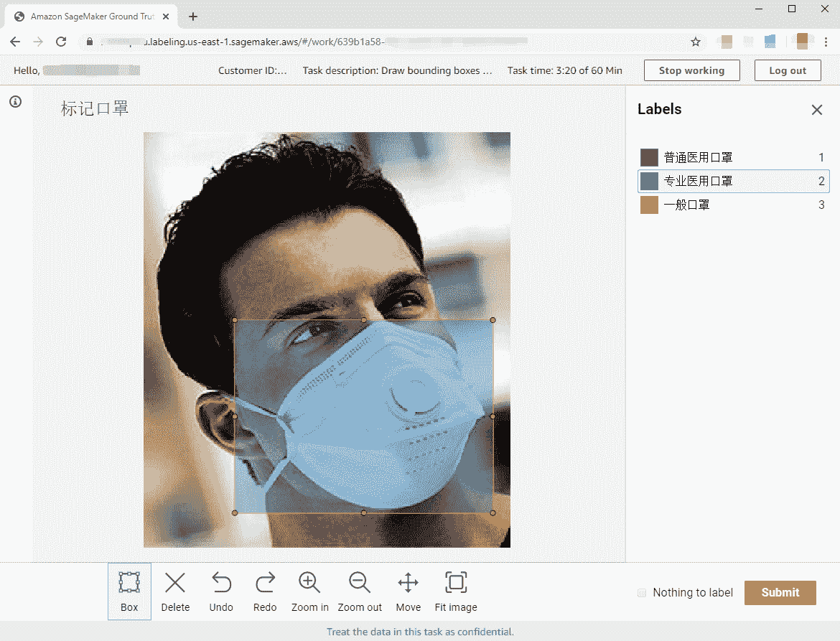
Task: Switch to Amazon SageMaker Ground Truth tab
Action: click(x=92, y=17)
